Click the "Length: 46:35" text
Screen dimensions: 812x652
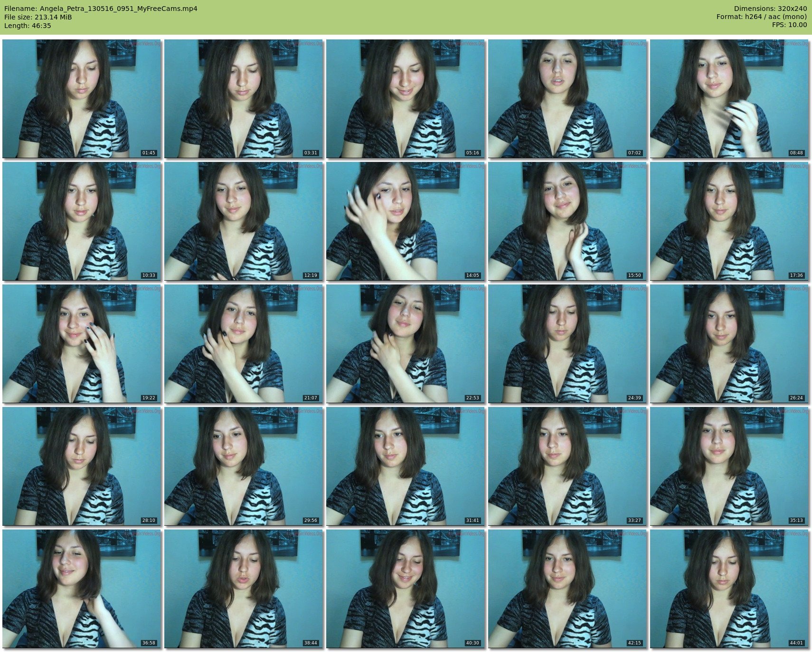(28, 26)
